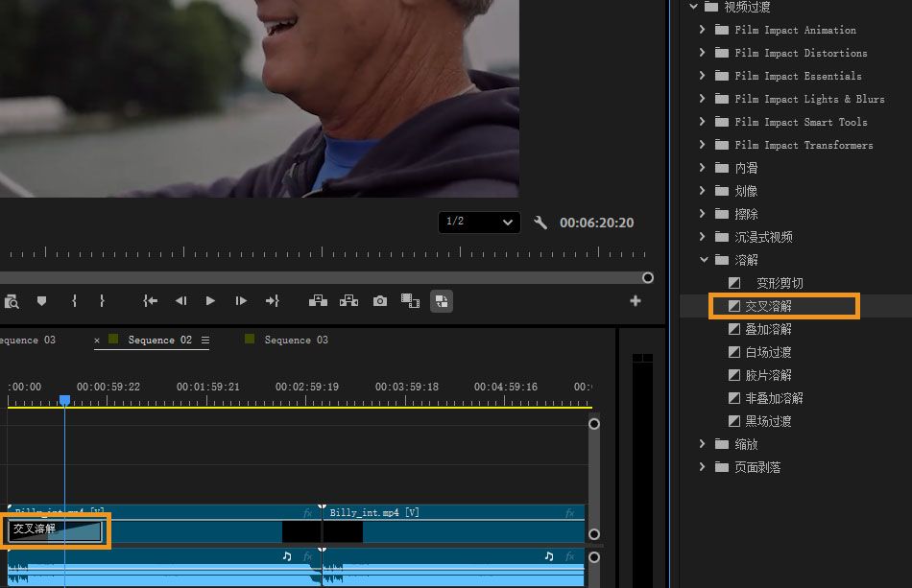Image resolution: width=912 pixels, height=588 pixels.
Task: Click the Lift icon
Action: tap(318, 300)
